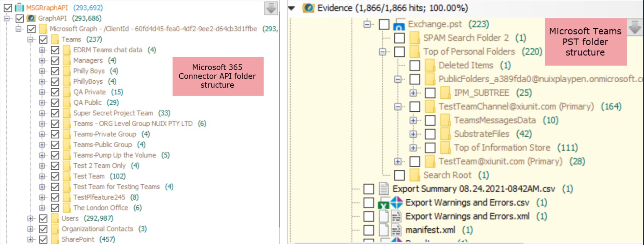Click the Deleted Items folder icon

[x=430, y=65]
